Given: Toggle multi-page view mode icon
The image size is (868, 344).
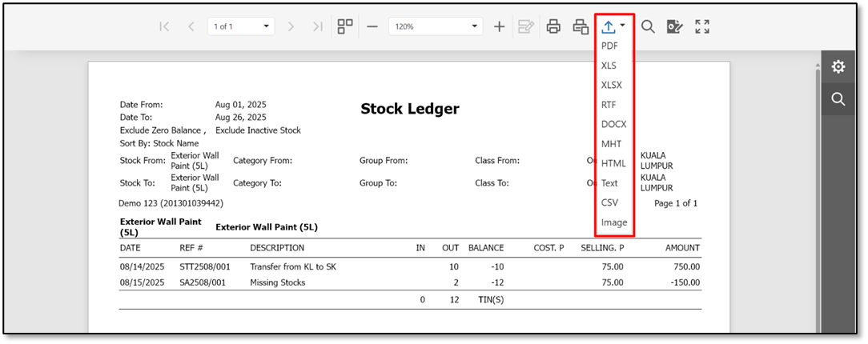Looking at the screenshot, I should [x=345, y=26].
